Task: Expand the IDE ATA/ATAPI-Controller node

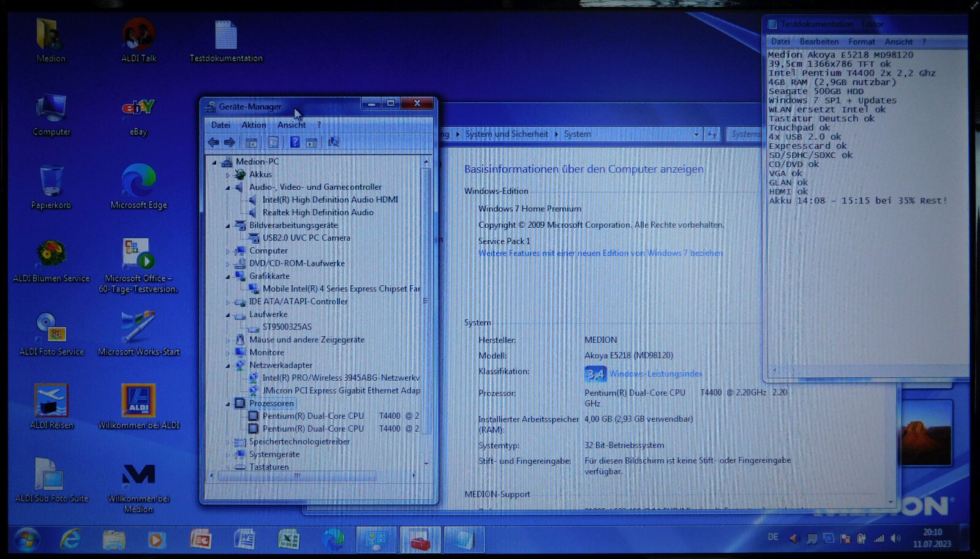Action: pyautogui.click(x=228, y=302)
